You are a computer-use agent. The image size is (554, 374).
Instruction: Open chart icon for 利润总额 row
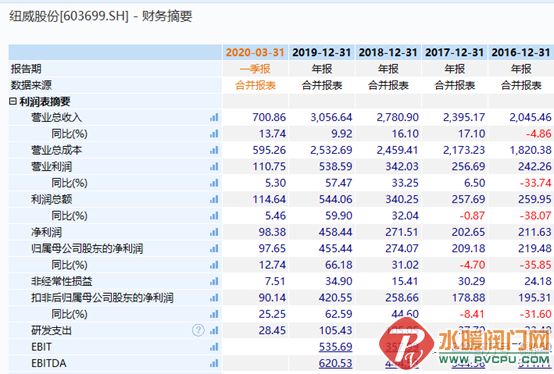coord(214,200)
